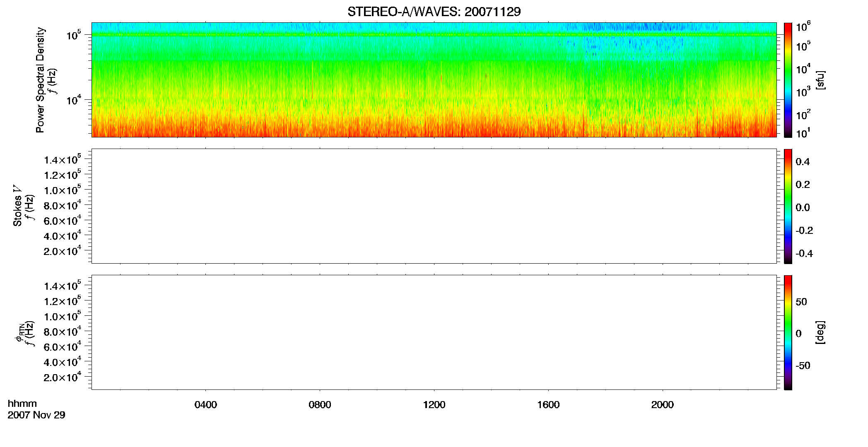The height and width of the screenshot is (447, 868).
Task: Click the Power Spectral Density axis label
Action: point(40,80)
